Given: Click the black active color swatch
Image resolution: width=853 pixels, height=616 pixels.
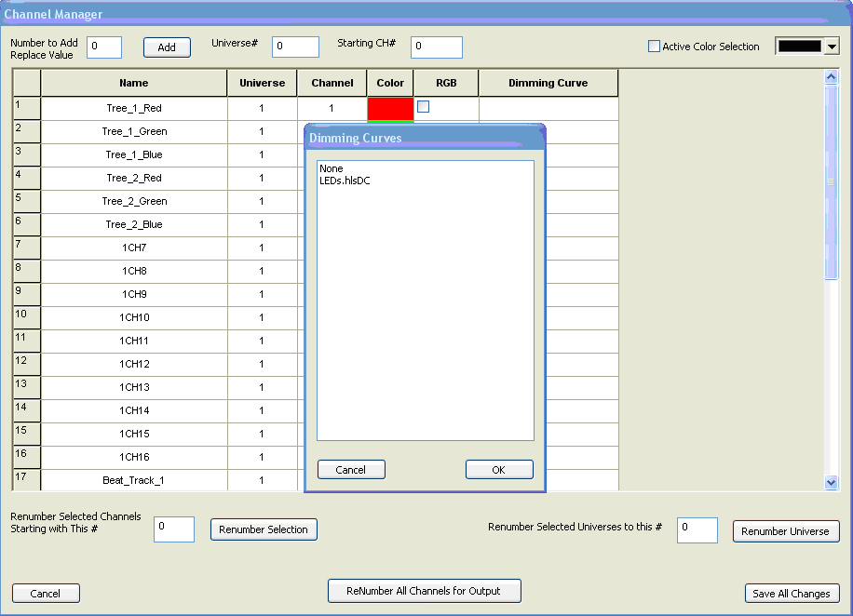Looking at the screenshot, I should [x=799, y=47].
